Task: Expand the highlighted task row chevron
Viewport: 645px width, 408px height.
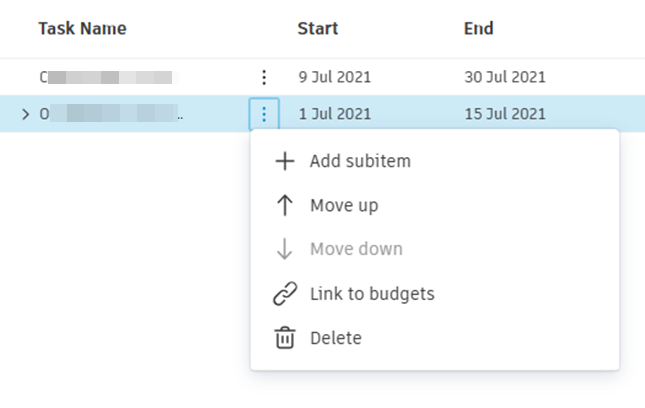Action: pos(25,114)
